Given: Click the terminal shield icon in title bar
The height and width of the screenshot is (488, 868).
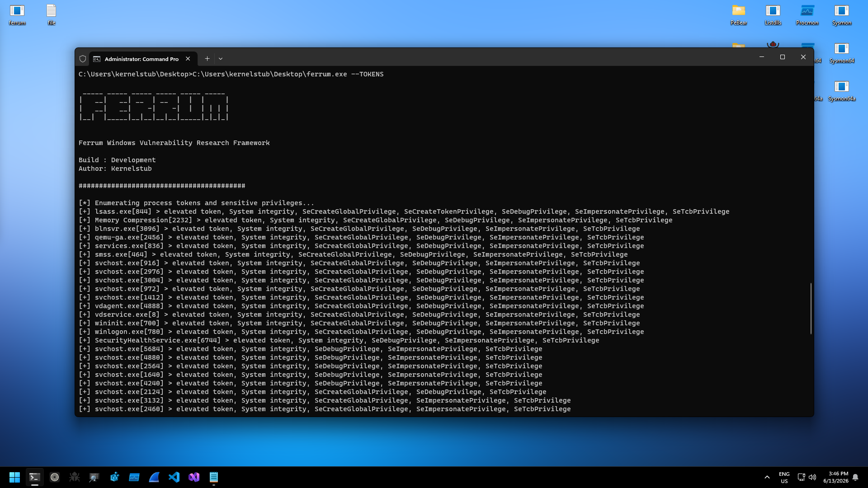Looking at the screenshot, I should pyautogui.click(x=83, y=59).
